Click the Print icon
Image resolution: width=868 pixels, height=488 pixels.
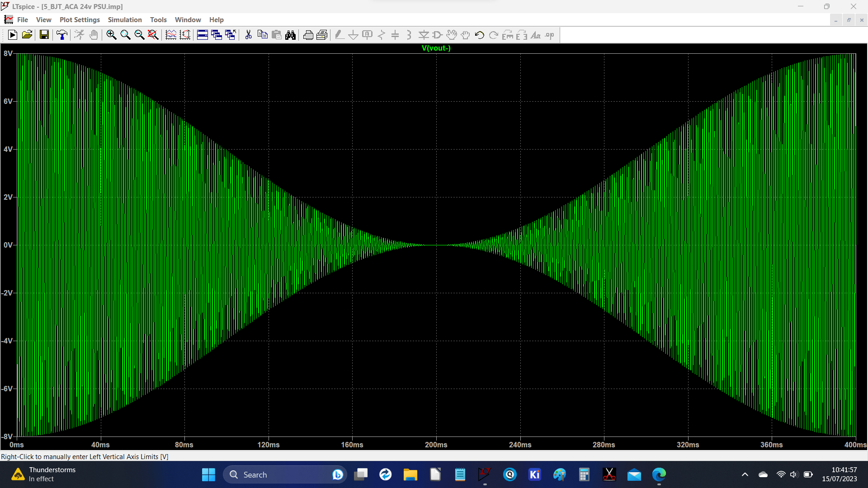click(x=308, y=35)
